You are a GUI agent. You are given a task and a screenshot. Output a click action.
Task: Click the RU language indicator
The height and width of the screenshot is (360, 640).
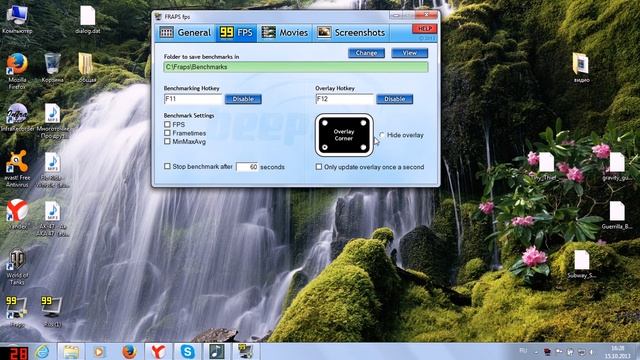point(523,351)
